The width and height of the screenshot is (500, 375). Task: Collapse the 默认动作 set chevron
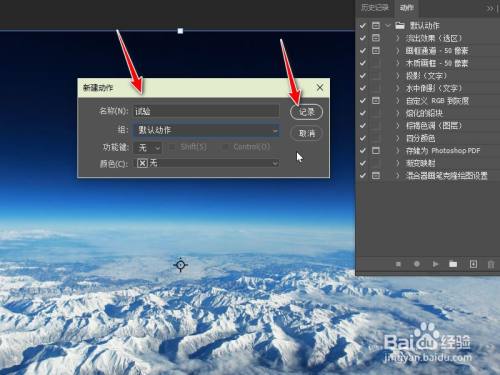pos(387,25)
